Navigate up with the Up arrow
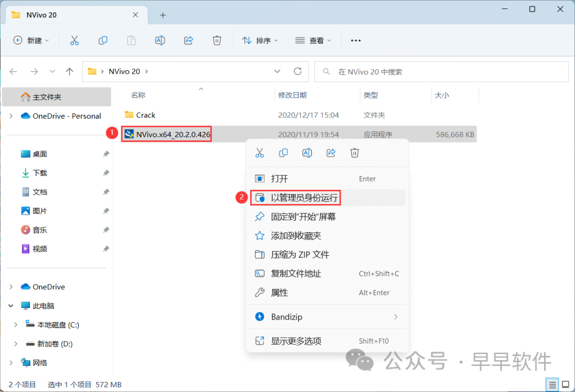575x392 pixels. (69, 71)
